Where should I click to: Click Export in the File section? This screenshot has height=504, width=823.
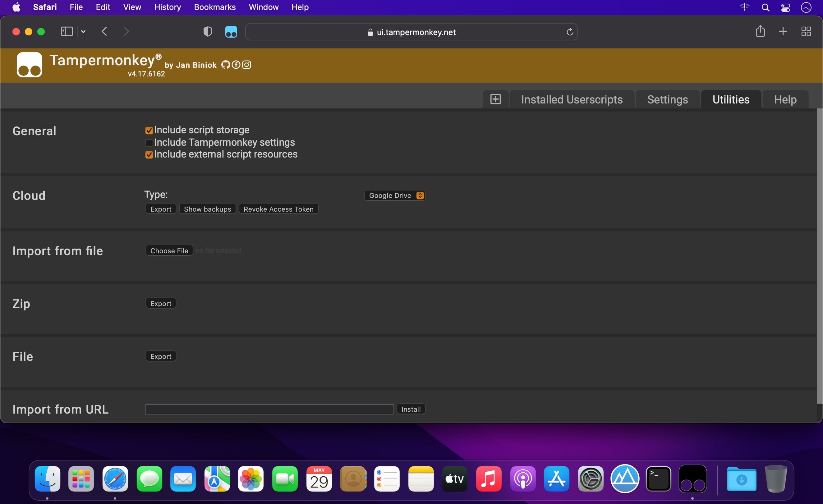[161, 356]
